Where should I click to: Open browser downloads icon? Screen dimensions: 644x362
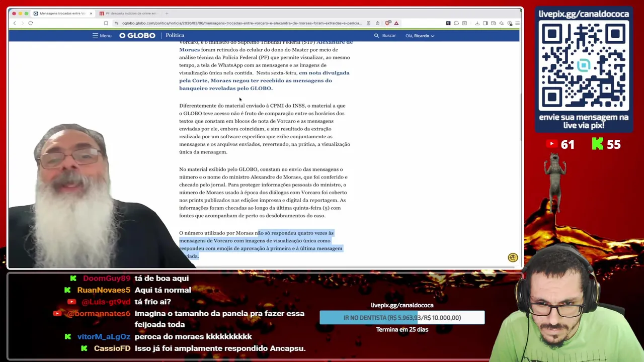point(477,23)
